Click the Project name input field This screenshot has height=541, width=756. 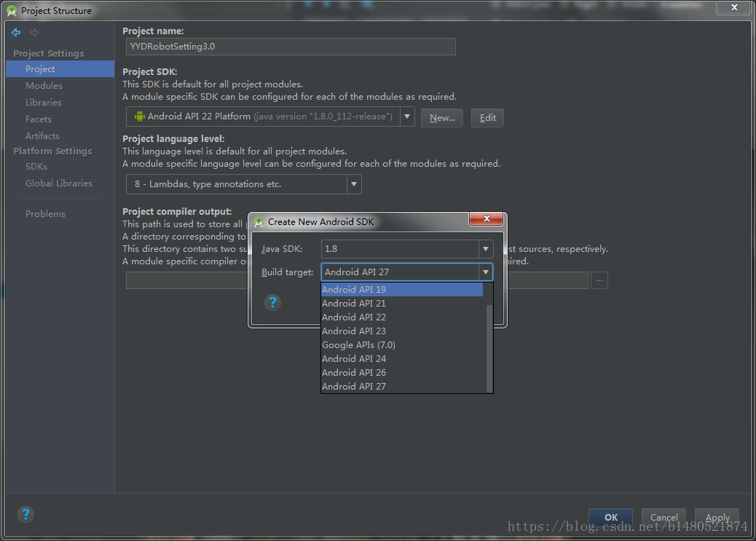(291, 47)
